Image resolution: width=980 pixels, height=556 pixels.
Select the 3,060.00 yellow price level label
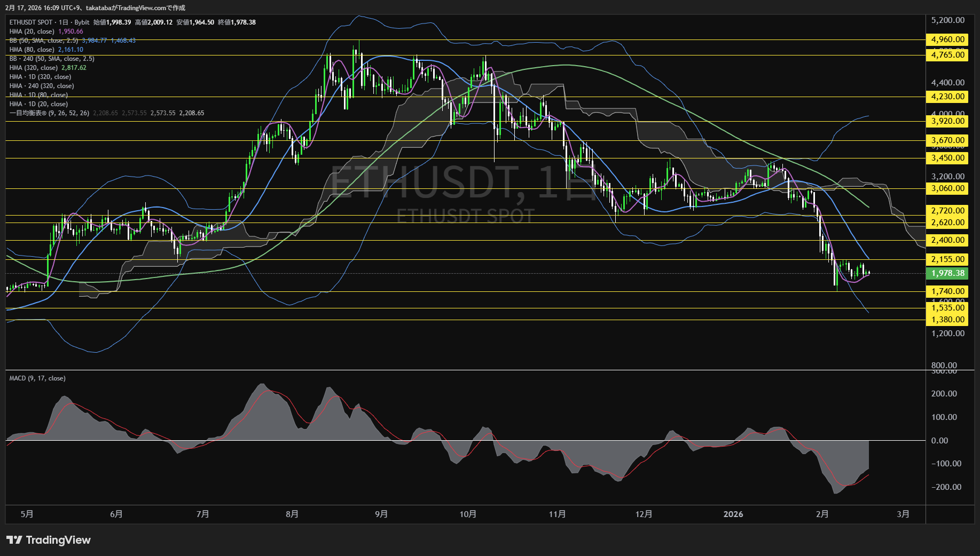point(947,188)
